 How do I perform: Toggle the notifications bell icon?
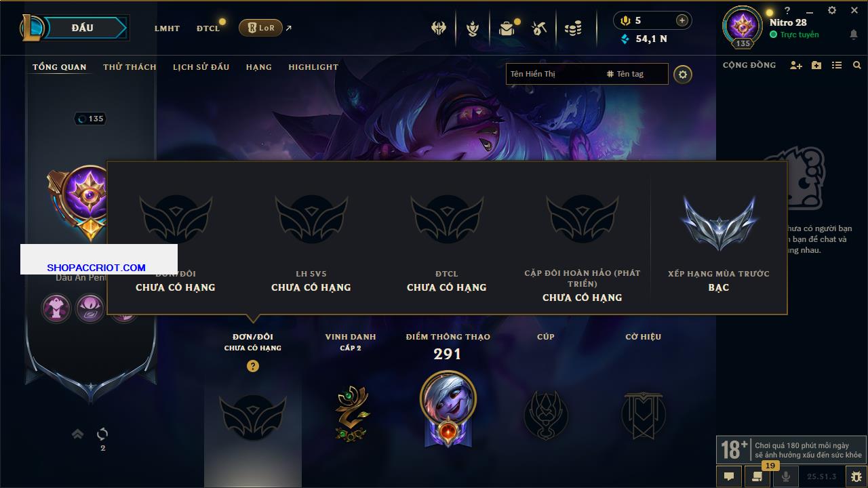tap(853, 35)
